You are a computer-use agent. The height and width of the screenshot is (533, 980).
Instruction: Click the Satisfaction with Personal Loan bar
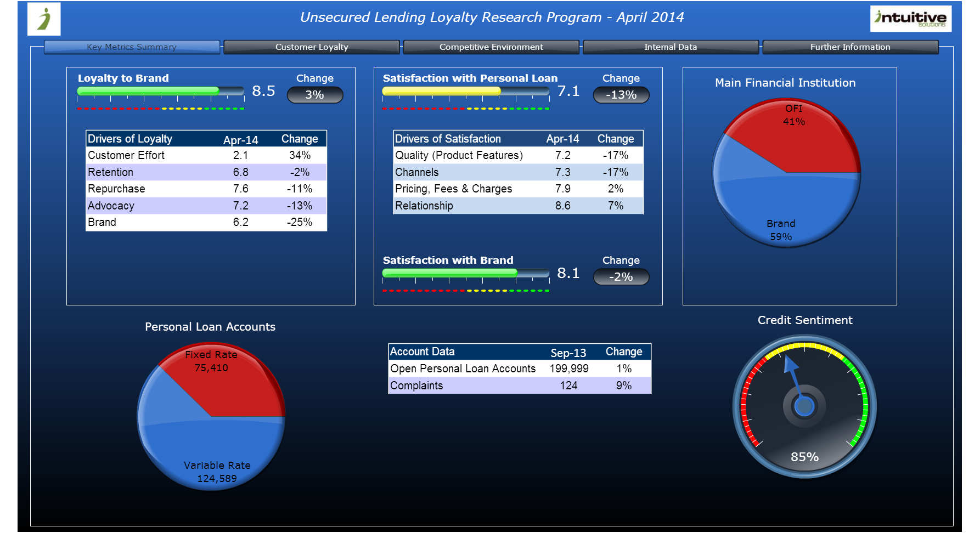(465, 91)
